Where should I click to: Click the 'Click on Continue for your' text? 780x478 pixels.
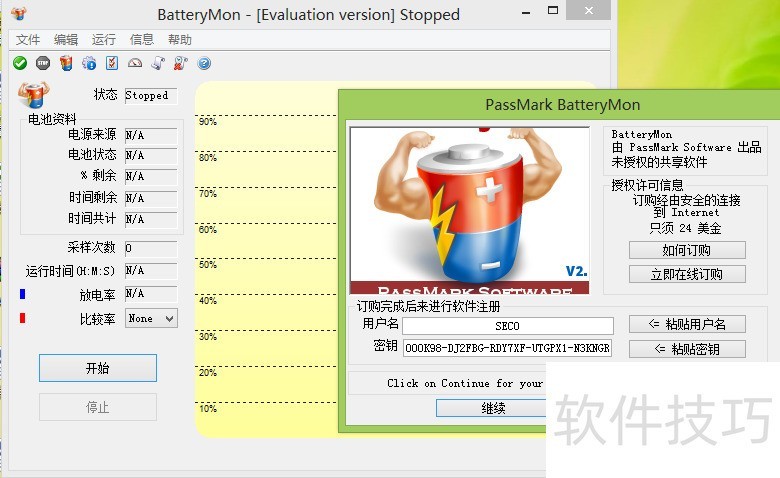point(465,383)
